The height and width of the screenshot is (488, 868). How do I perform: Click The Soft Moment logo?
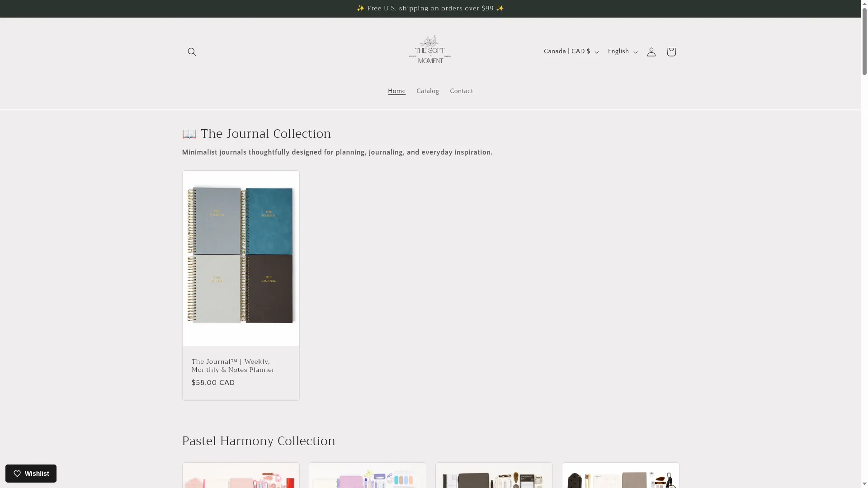tap(430, 49)
